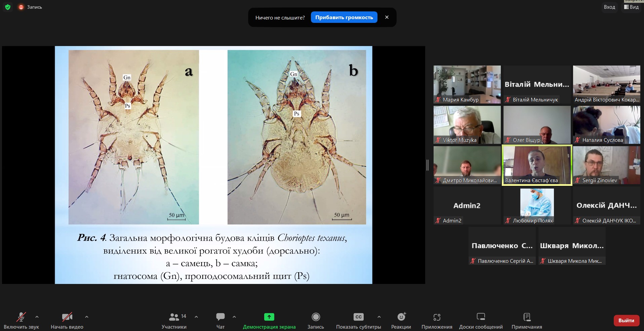
Task: Click muted mic icon on Наталия Суслова tile
Action: (x=577, y=140)
